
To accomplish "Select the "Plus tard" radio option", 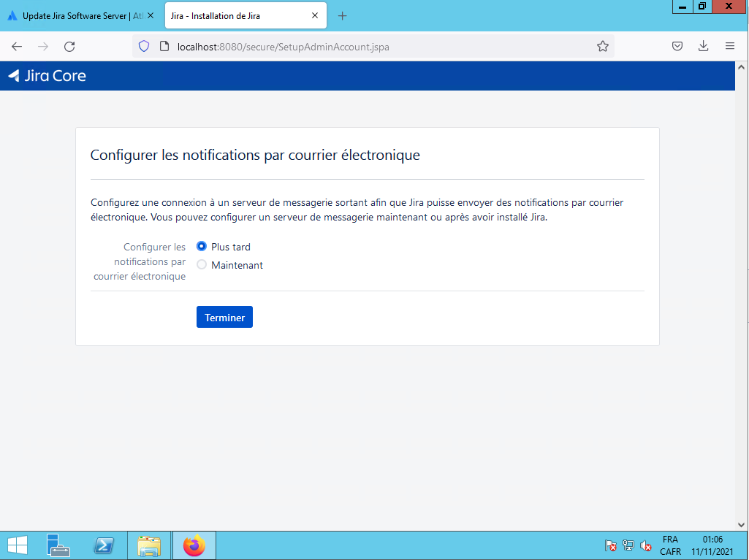I will [202, 247].
